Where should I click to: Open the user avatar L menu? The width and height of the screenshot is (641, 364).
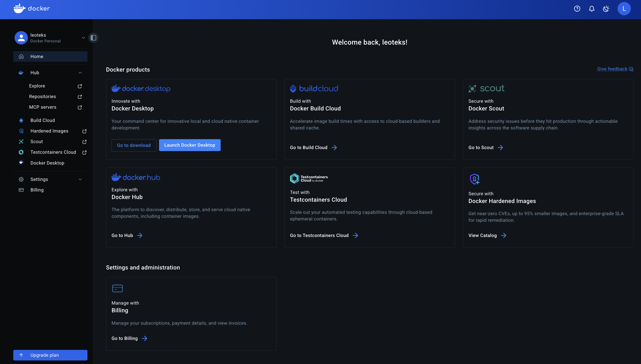coord(624,9)
